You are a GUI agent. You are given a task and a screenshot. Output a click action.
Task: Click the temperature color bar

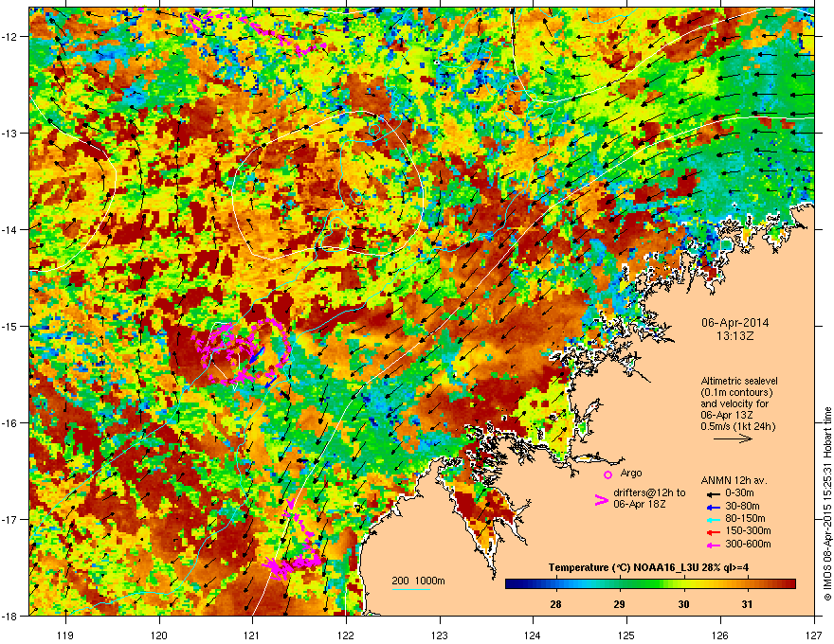(x=650, y=584)
